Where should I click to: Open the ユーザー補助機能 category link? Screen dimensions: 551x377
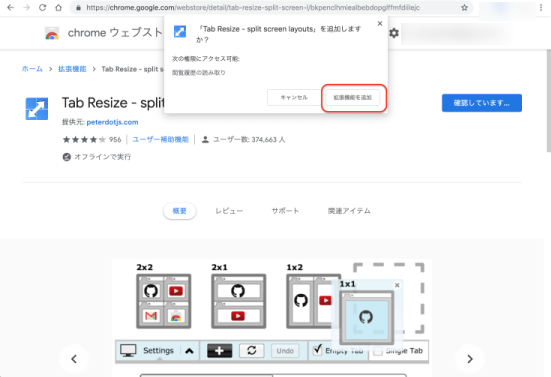[x=161, y=139]
